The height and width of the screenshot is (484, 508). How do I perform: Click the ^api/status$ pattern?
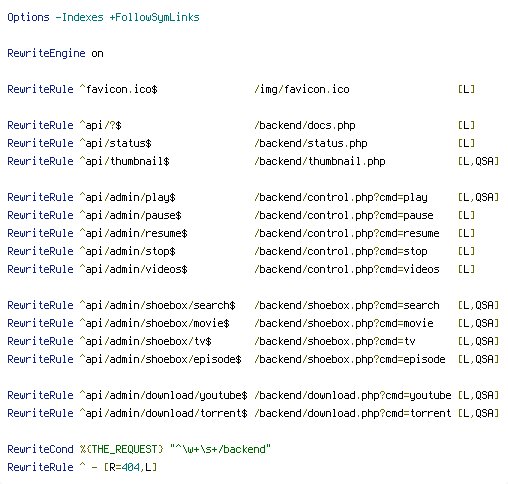[116, 143]
